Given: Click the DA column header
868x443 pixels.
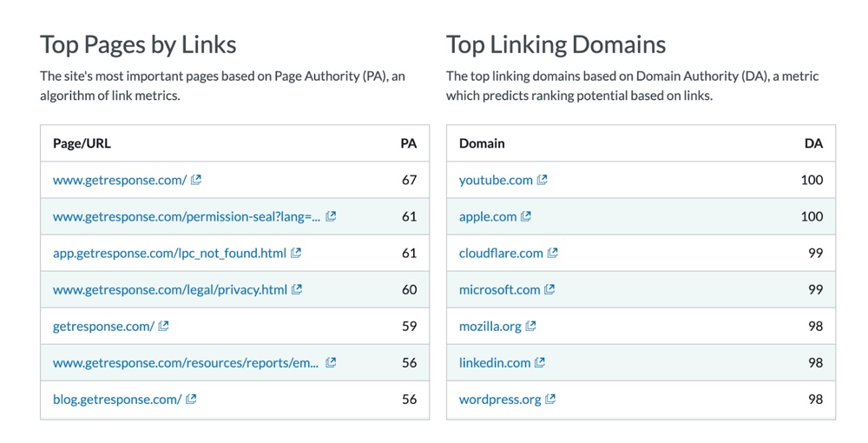Looking at the screenshot, I should coord(814,143).
